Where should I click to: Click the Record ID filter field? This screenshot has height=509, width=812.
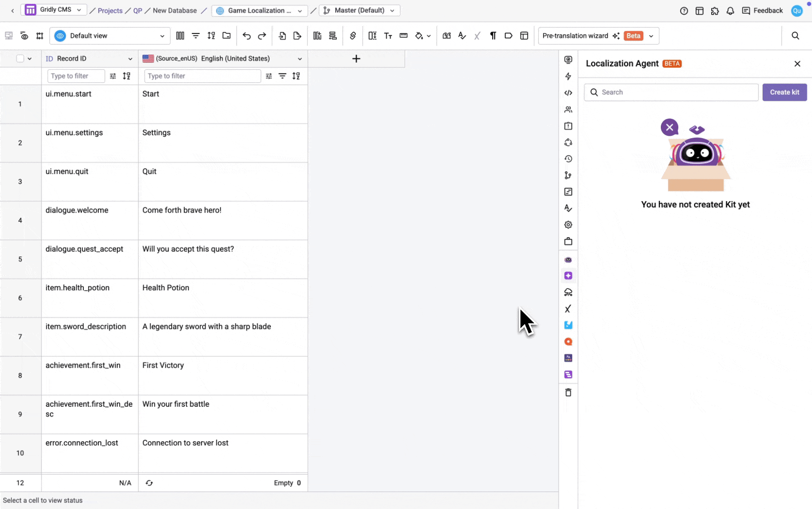tap(76, 76)
